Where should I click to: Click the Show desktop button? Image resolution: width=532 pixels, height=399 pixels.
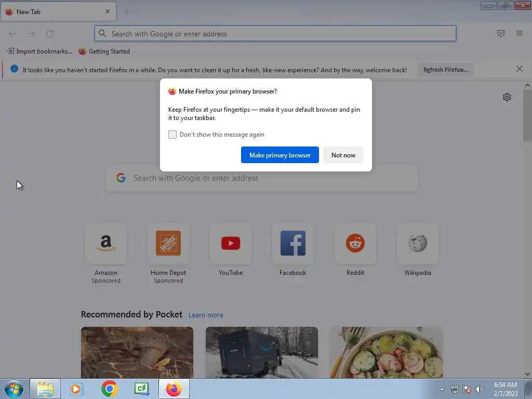pos(528,389)
